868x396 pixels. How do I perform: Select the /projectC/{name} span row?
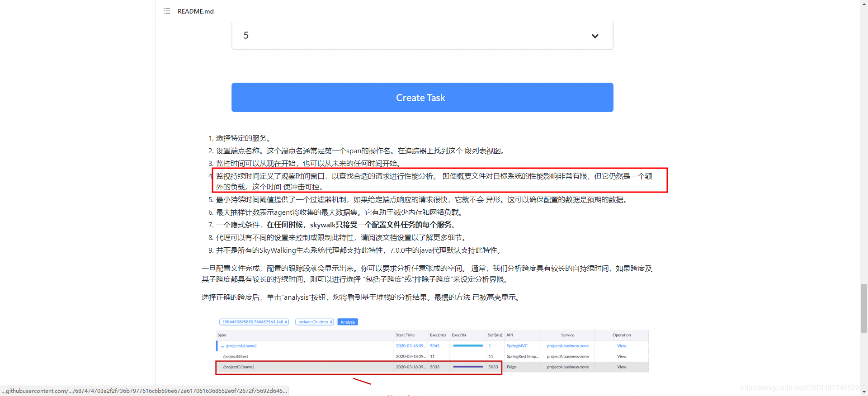pos(432,367)
